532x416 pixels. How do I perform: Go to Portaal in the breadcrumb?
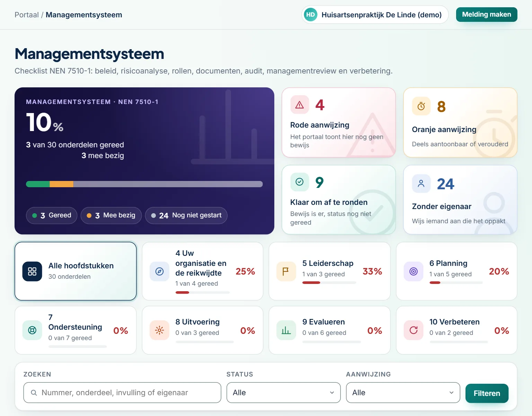pyautogui.click(x=27, y=15)
